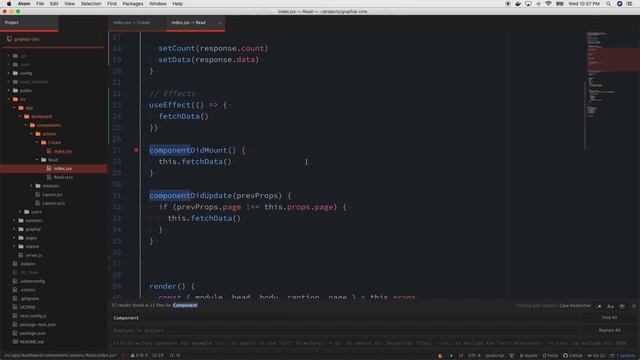Open the Atom application menu

pos(24,4)
